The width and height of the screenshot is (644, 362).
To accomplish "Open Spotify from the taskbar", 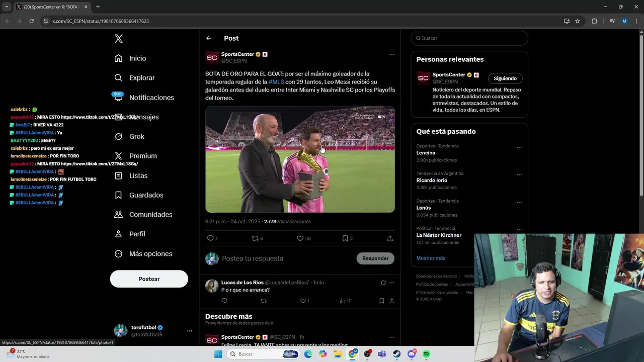I will pyautogui.click(x=426, y=354).
